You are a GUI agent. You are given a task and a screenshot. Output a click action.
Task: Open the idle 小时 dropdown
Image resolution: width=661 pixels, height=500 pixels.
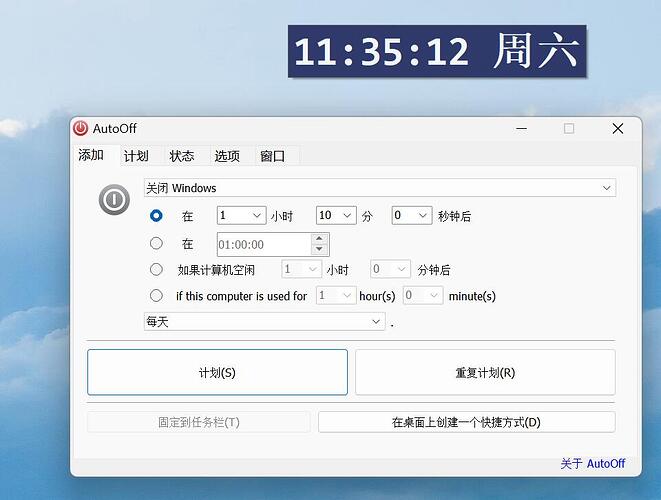301,269
